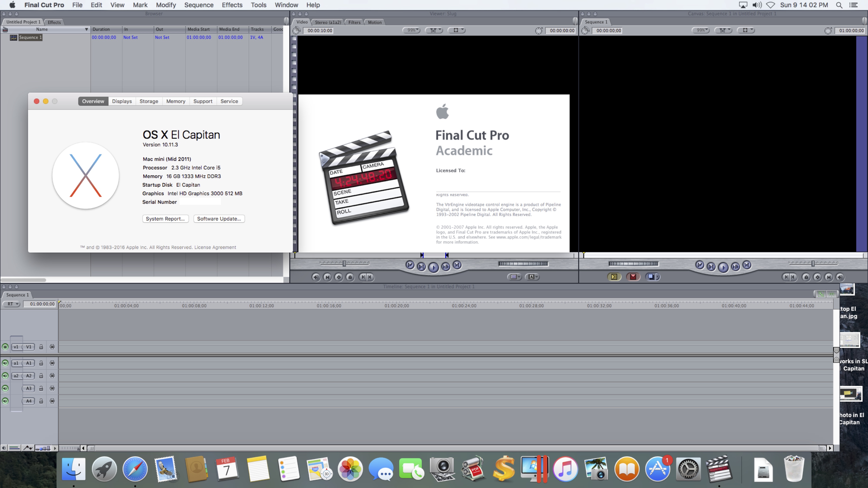Toggle Clip Overlays in the Timeline
The image size is (868, 488).
point(28,448)
